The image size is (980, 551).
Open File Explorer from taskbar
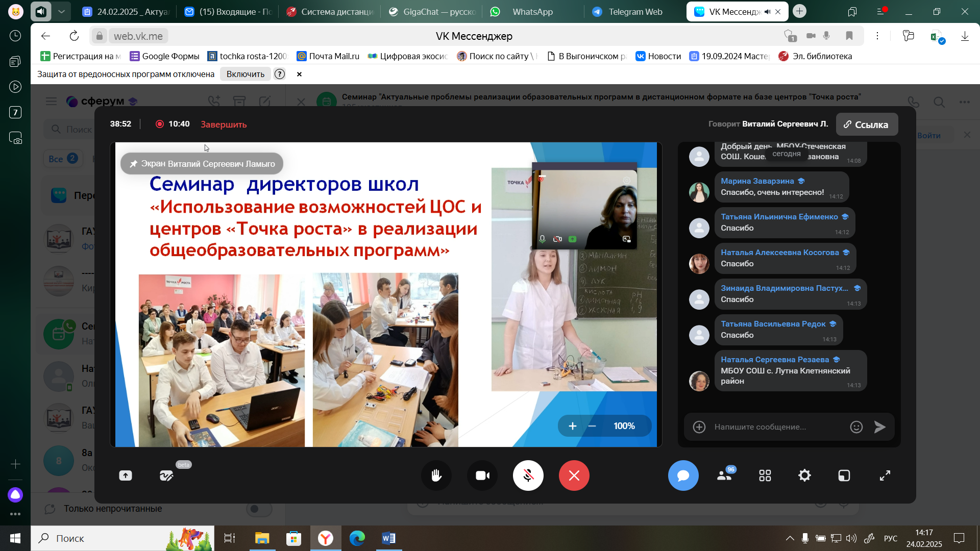point(262,538)
